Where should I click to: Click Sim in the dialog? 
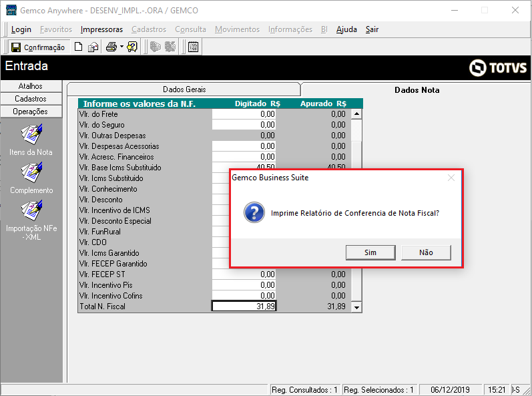pos(370,252)
